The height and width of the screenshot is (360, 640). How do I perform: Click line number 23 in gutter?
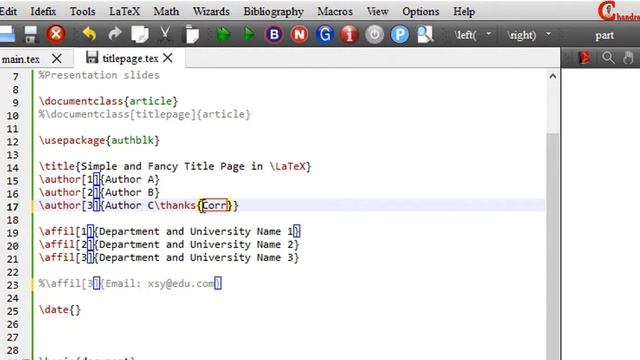click(x=13, y=285)
